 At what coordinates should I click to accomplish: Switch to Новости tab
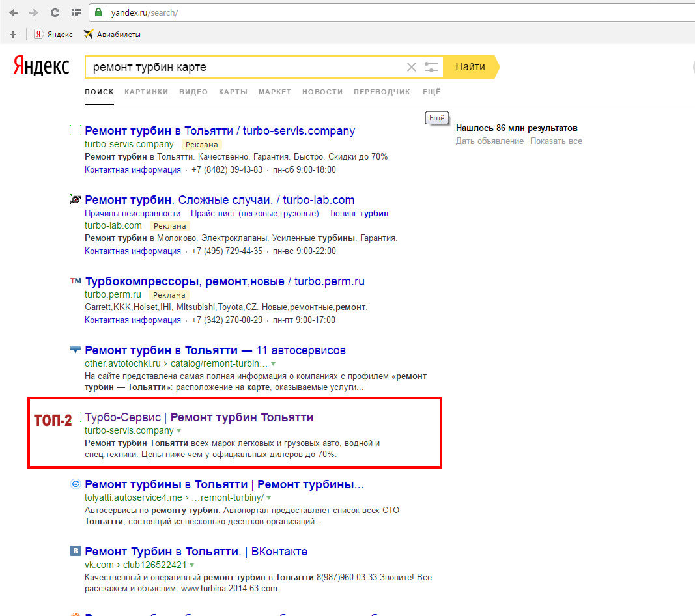(x=322, y=92)
